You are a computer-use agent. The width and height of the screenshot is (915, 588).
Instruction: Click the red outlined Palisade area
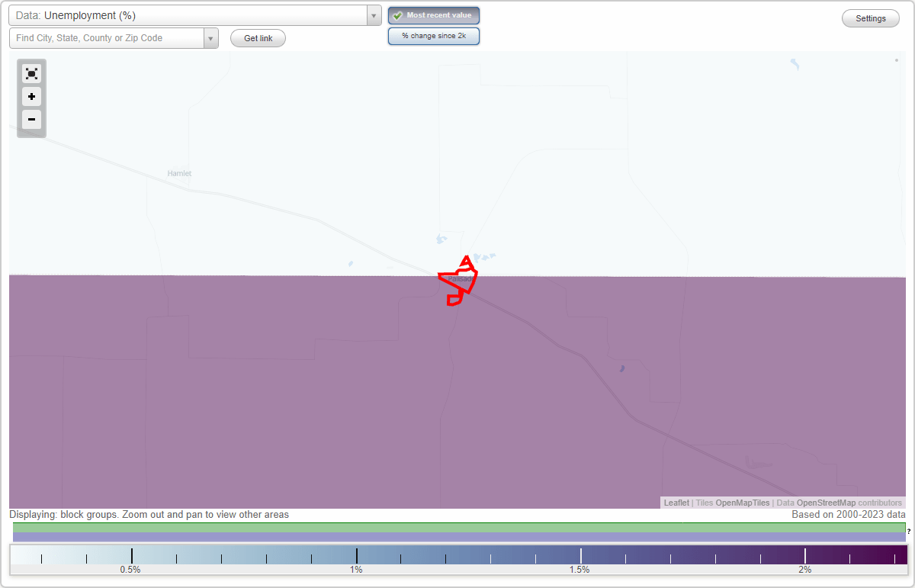click(458, 281)
